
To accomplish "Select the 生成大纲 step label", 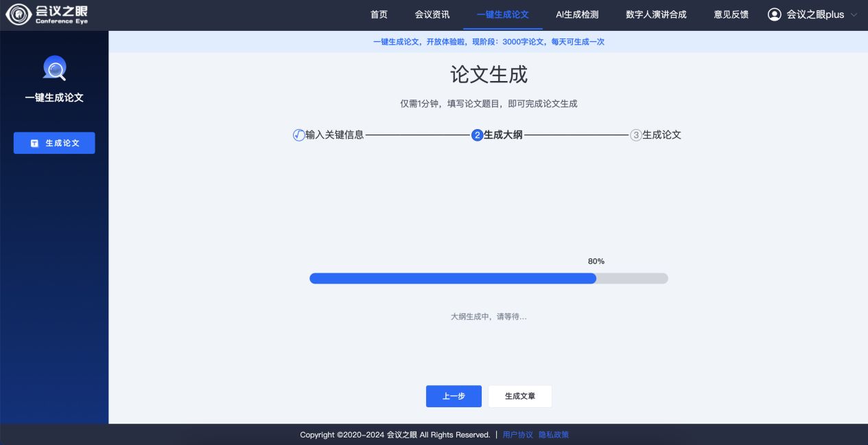I will coord(503,135).
